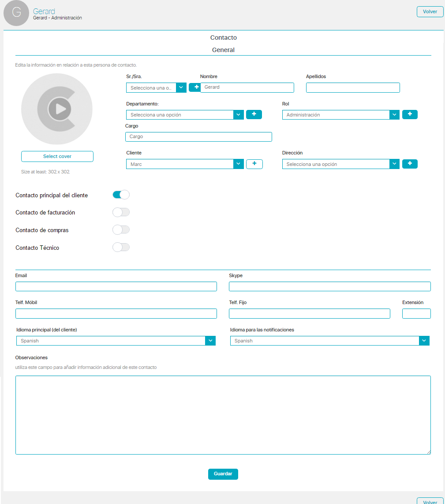Viewport: 445px width, 504px height.
Task: Click the Guardar button
Action: [x=223, y=474]
